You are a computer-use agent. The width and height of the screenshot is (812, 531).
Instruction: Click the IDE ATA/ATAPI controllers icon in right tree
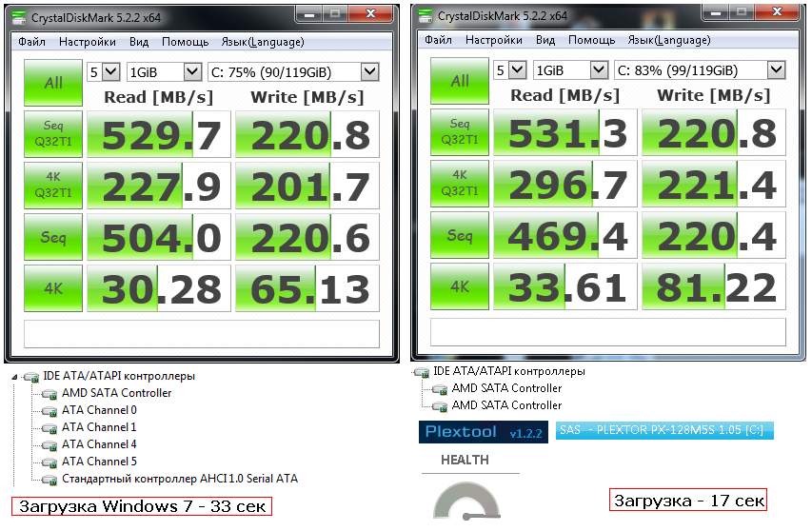(422, 372)
